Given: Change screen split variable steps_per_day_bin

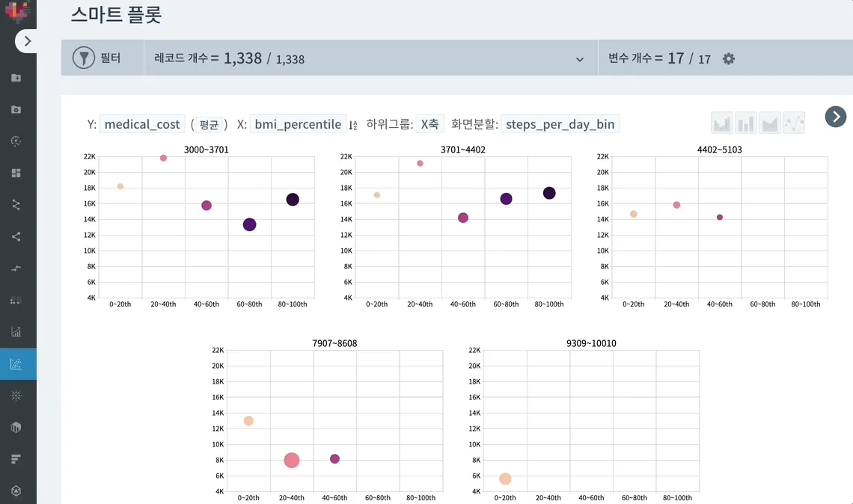Looking at the screenshot, I should [x=560, y=124].
